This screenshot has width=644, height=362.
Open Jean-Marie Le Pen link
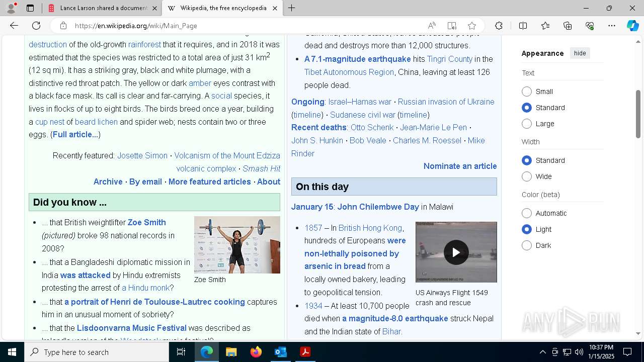[433, 127]
